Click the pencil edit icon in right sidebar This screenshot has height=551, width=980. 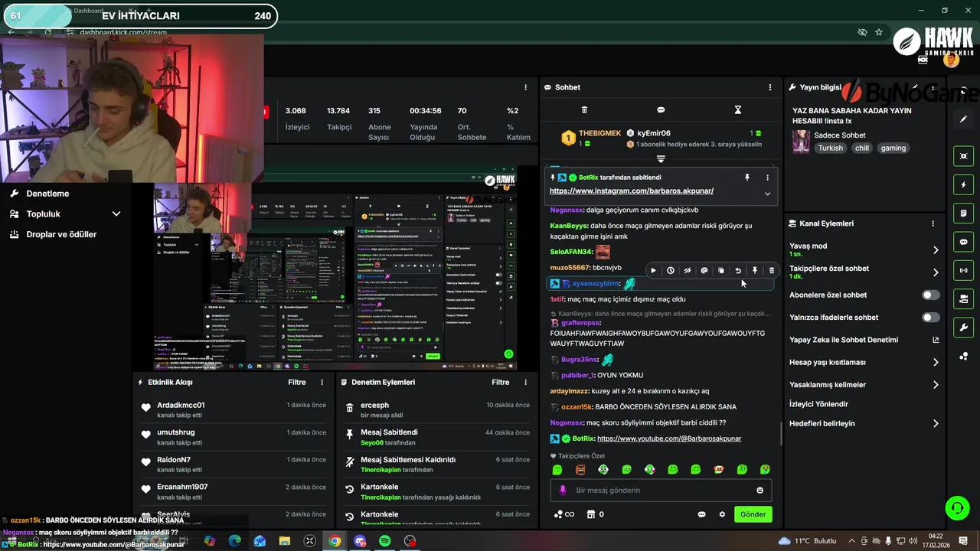tap(964, 119)
